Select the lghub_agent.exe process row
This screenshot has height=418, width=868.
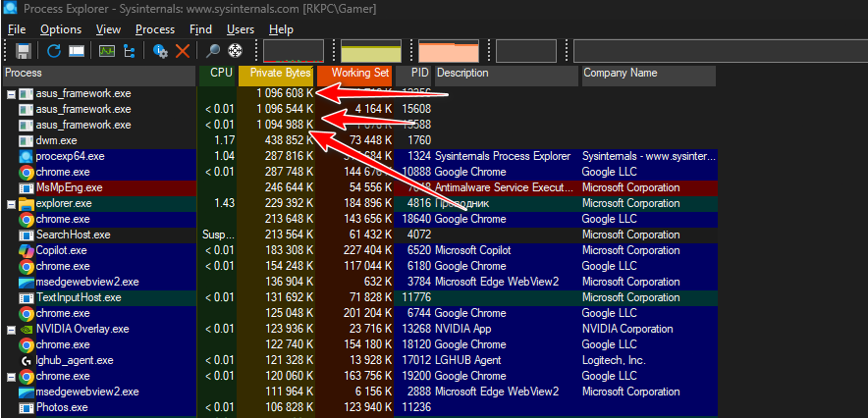(x=359, y=360)
